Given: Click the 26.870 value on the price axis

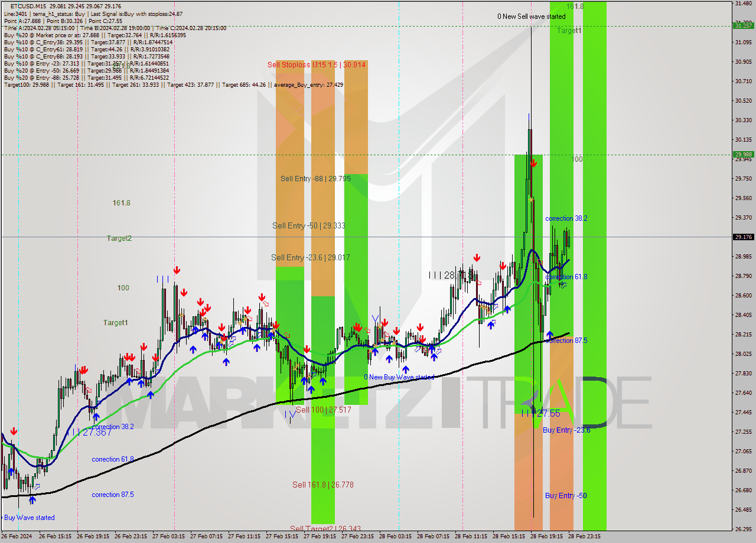Looking at the screenshot, I should pyautogui.click(x=742, y=470).
